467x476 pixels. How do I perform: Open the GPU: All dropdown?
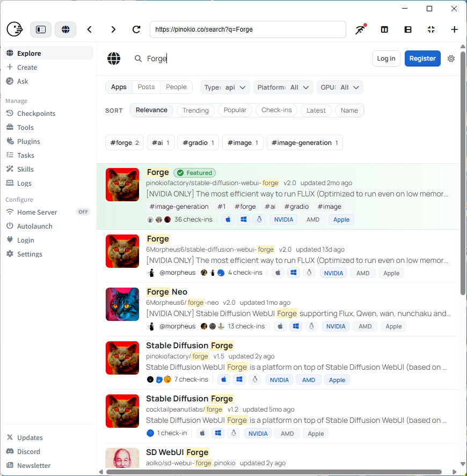click(340, 87)
